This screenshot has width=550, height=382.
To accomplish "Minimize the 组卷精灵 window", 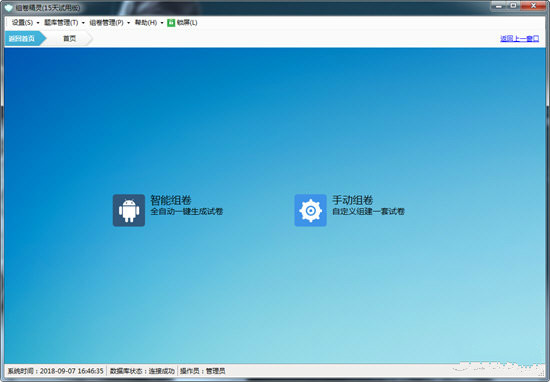I will (499, 6).
